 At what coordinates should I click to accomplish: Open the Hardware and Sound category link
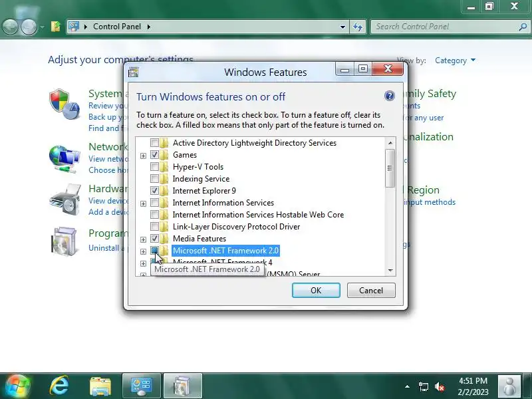108,188
